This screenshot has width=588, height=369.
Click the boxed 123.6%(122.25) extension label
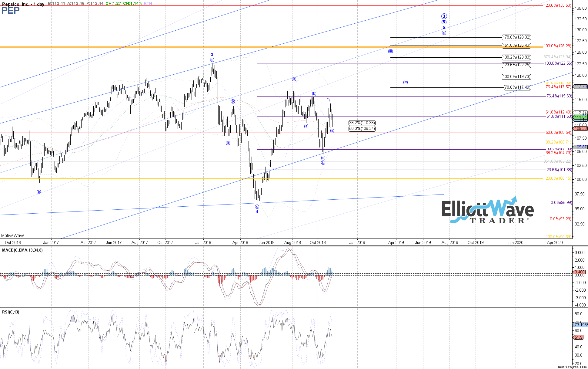pyautogui.click(x=516, y=65)
